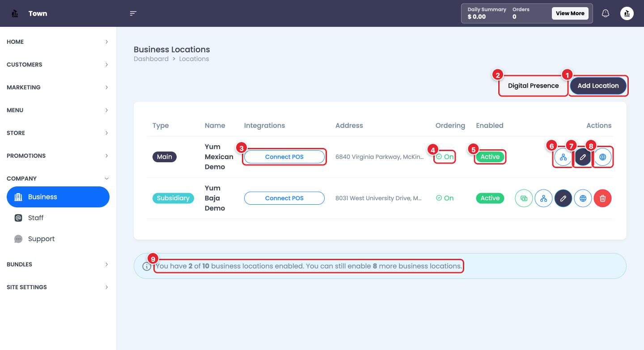Click View More in daily summary
The width and height of the screenshot is (644, 350).
(x=570, y=13)
